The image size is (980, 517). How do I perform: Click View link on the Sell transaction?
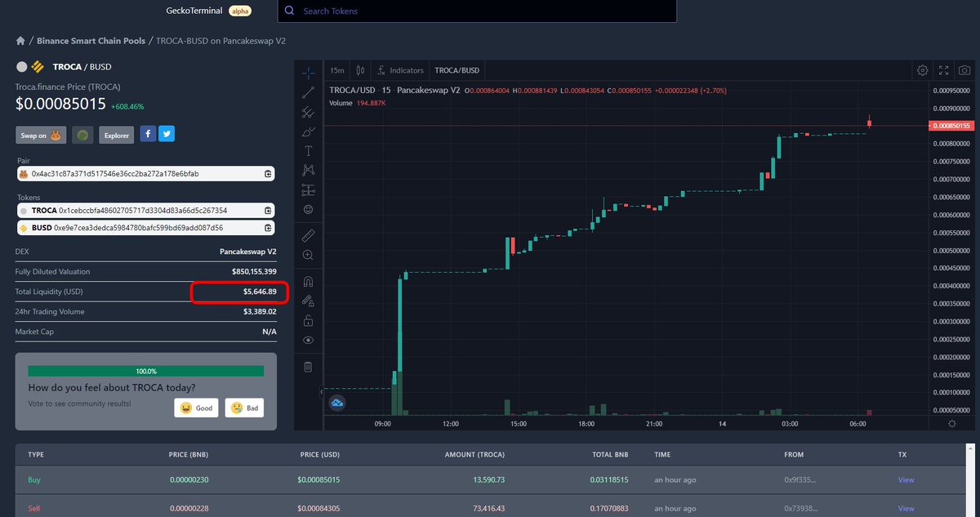click(x=906, y=508)
